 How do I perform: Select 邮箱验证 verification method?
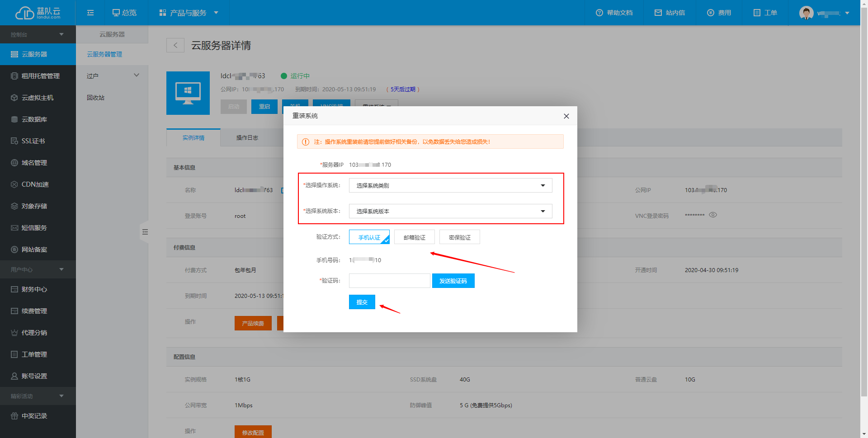tap(414, 237)
